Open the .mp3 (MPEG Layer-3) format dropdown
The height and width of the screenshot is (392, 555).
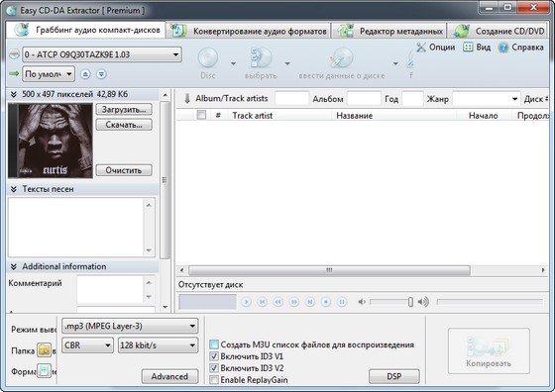pos(130,326)
